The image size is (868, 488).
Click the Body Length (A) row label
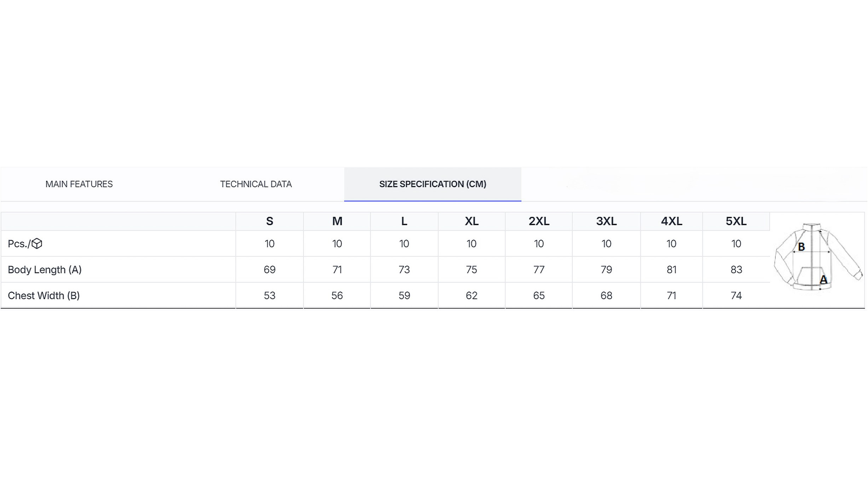coord(45,270)
